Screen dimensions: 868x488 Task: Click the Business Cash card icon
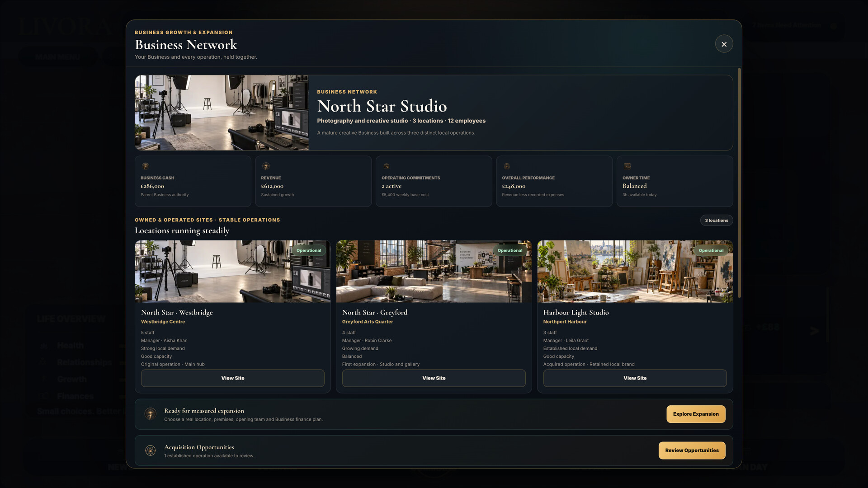click(x=145, y=166)
